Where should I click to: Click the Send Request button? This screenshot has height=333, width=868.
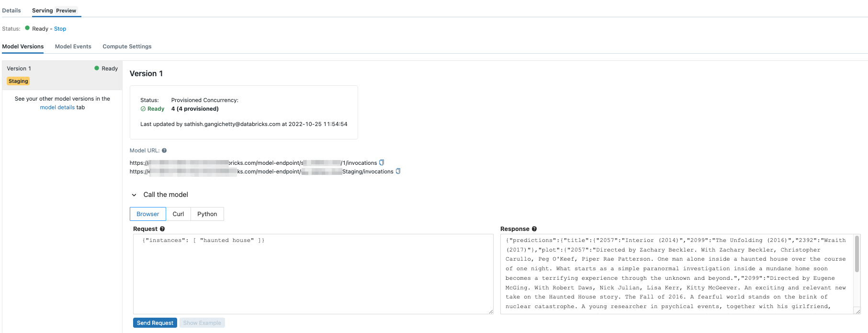(155, 323)
